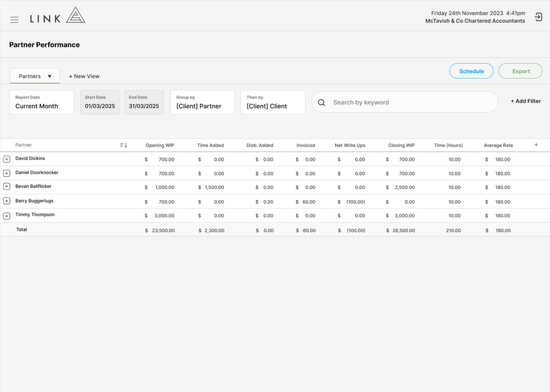This screenshot has width=550, height=392.
Task: Click the logout icon
Action: coord(538,17)
